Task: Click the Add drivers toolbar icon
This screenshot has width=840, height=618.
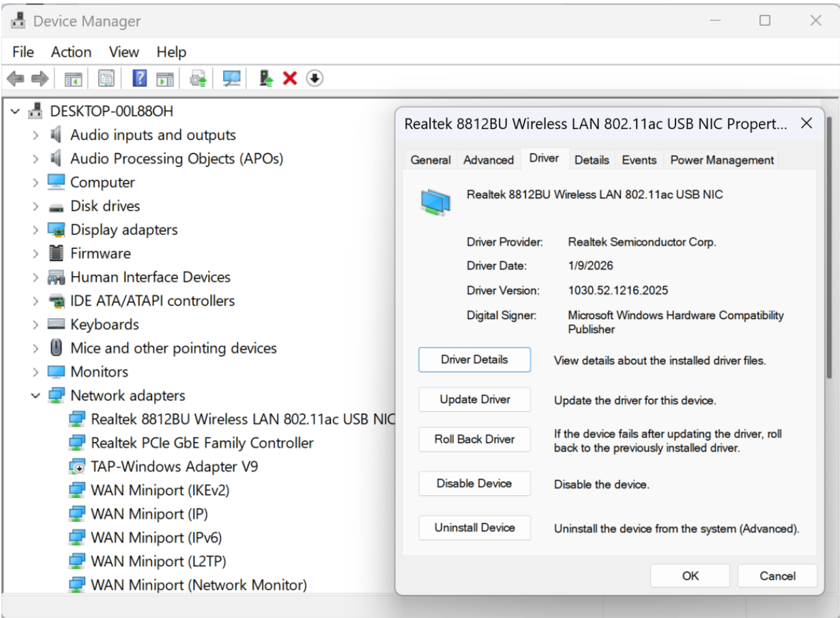Action: [x=267, y=78]
